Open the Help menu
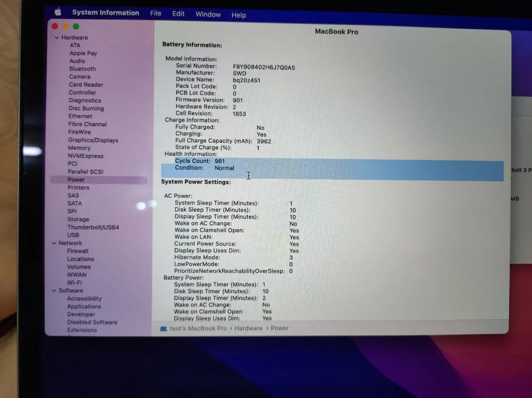The width and height of the screenshot is (532, 398). point(239,15)
